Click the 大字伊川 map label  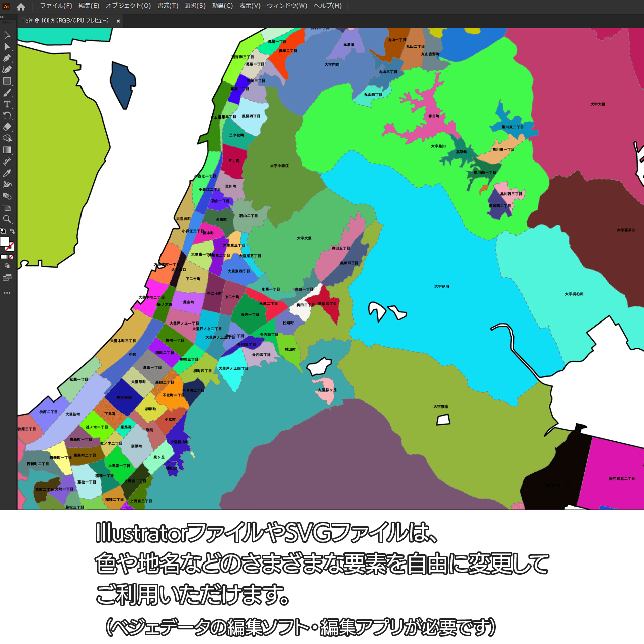click(442, 286)
